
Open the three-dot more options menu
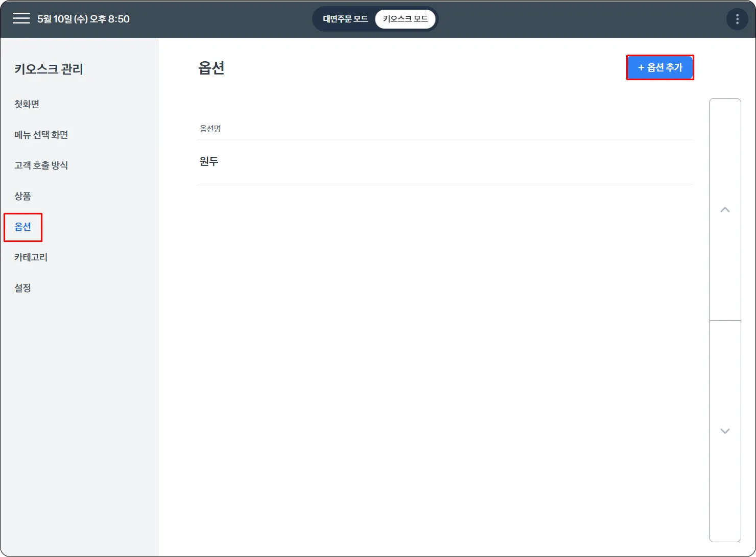[737, 19]
